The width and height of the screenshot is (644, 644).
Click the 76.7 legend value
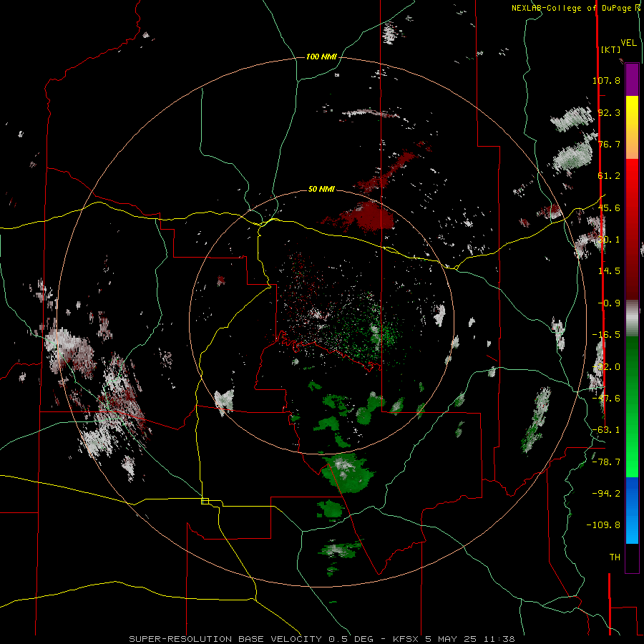[609, 144]
